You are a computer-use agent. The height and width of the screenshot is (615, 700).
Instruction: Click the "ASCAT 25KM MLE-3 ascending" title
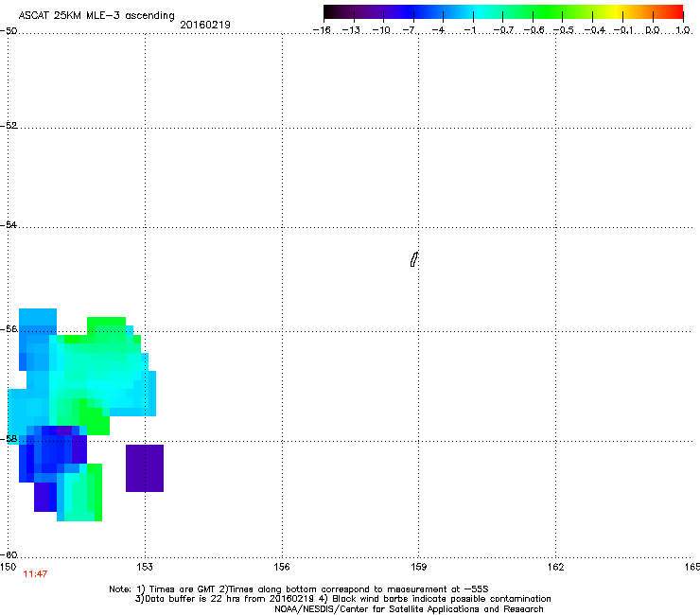pos(96,15)
